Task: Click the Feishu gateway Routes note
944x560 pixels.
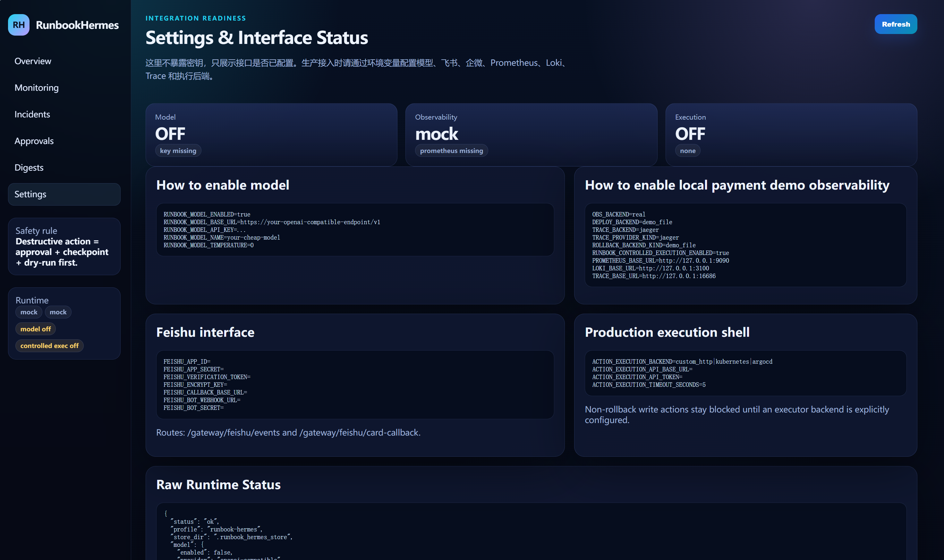Action: point(288,432)
